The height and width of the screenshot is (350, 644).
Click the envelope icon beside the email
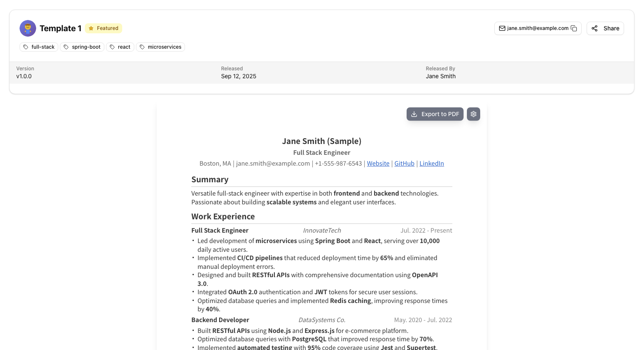point(502,28)
